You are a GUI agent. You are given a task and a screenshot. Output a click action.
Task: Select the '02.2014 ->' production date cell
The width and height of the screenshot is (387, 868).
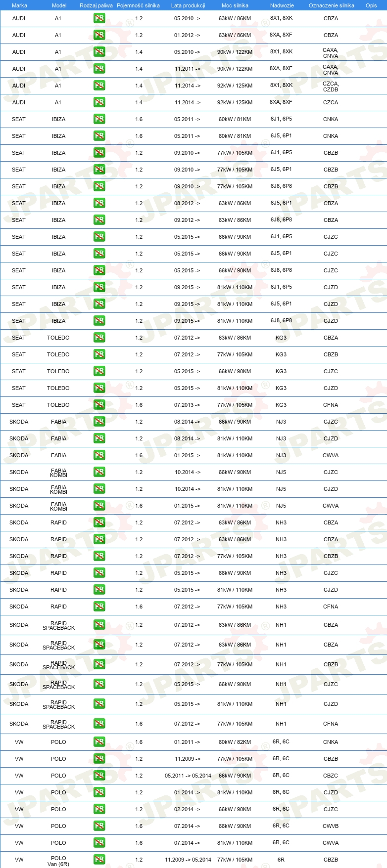click(187, 809)
